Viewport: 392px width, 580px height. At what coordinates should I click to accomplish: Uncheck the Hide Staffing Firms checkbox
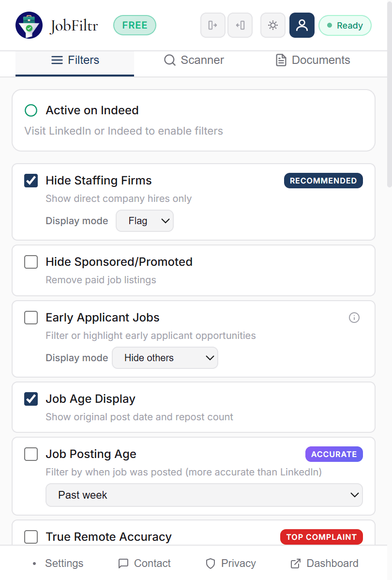point(30,180)
